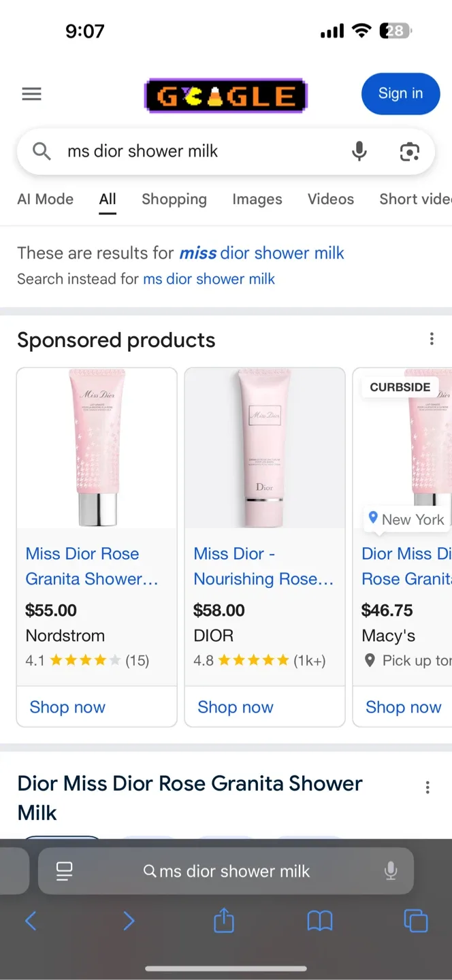The image size is (452, 980).
Task: Tap the Miss Dior Nourishing Rose product image
Action: pyautogui.click(x=264, y=447)
